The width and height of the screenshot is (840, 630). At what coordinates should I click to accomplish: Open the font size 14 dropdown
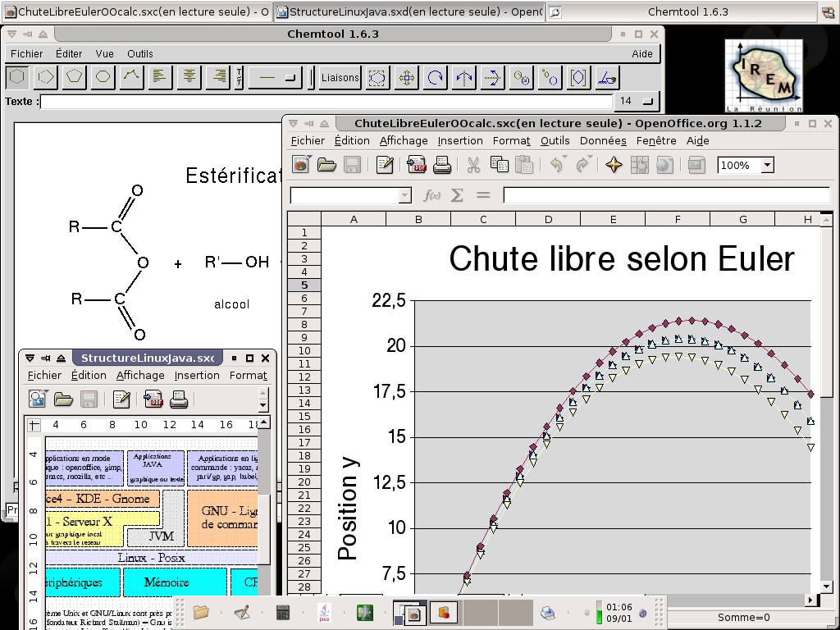pyautogui.click(x=648, y=101)
